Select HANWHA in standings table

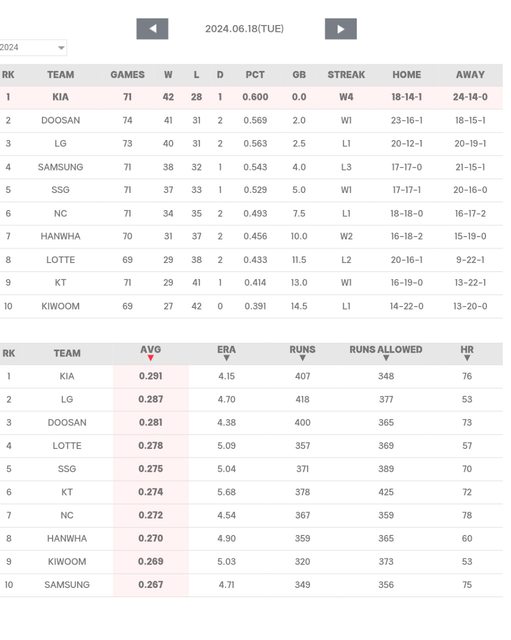coord(60,236)
